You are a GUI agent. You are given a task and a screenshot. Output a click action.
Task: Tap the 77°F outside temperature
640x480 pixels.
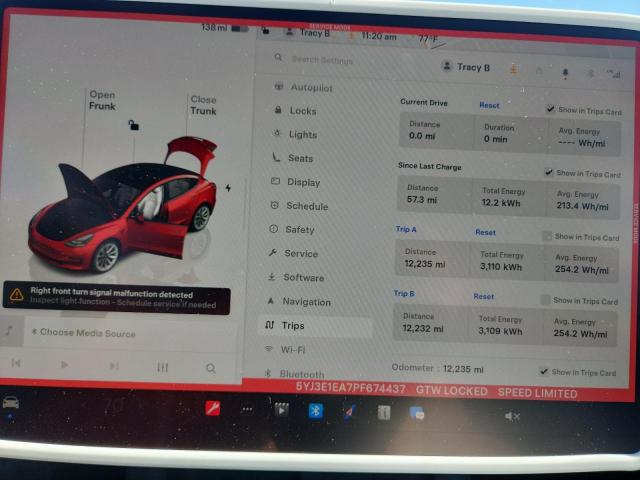pos(428,39)
